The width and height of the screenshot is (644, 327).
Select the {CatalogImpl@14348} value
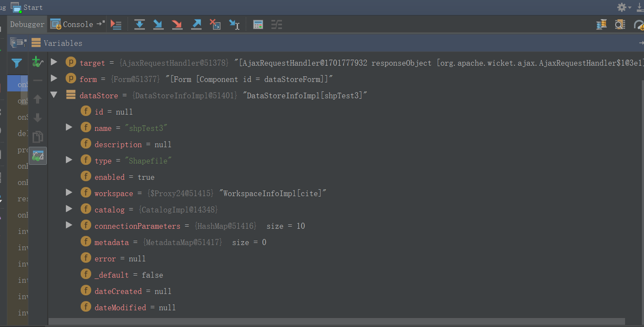point(179,210)
